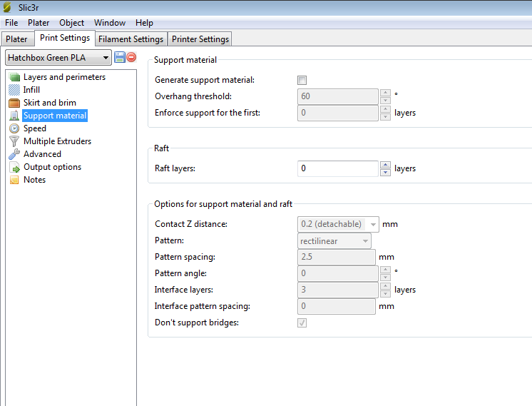532x406 pixels.
Task: Click the Notes yellow note icon
Action: [14, 180]
